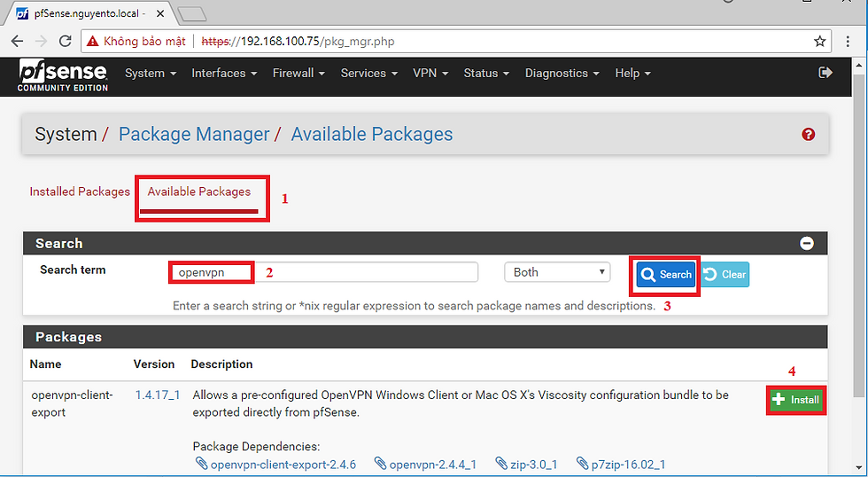Click the Version column header
Screen dimensions: 868x477
pyautogui.click(x=154, y=364)
